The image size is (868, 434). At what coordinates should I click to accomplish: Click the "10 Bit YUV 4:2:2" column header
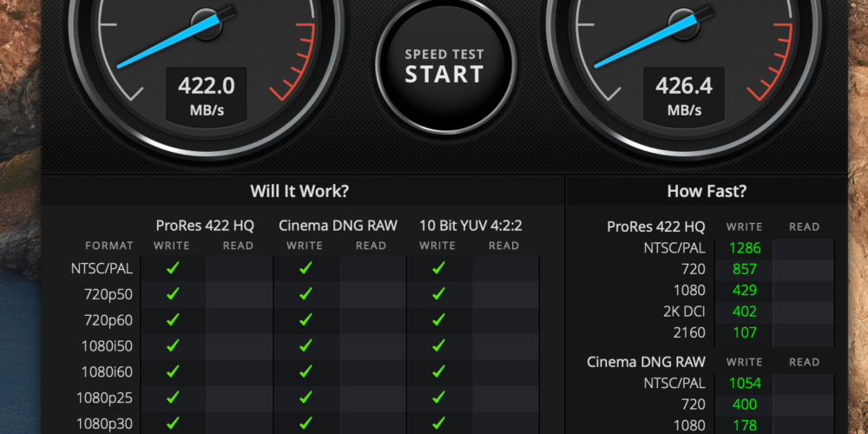470,226
